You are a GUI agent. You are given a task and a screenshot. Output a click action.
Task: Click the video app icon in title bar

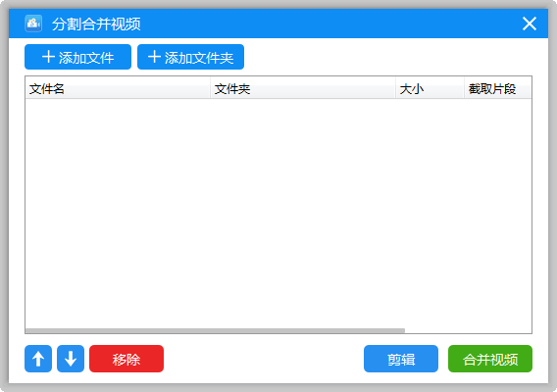[33, 24]
